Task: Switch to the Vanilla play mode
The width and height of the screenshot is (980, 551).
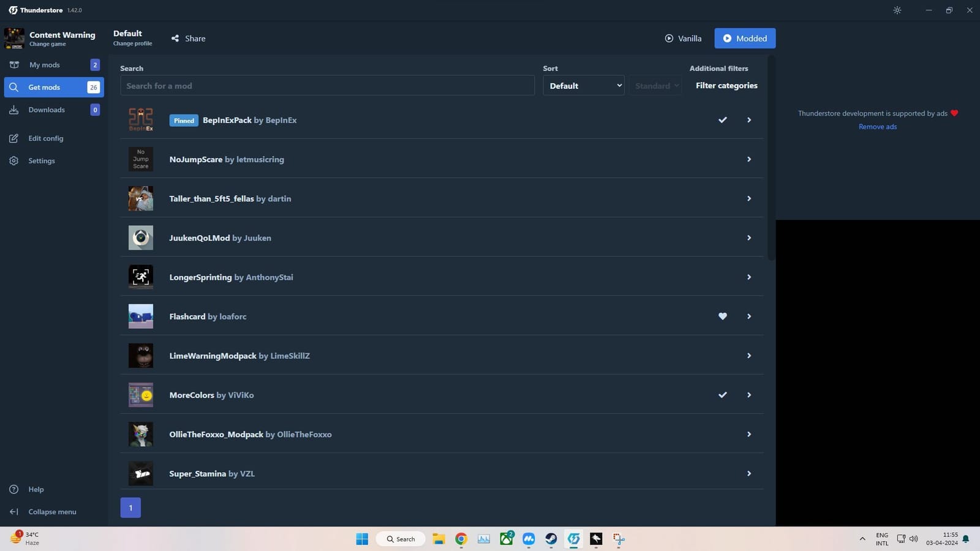Action: (683, 38)
